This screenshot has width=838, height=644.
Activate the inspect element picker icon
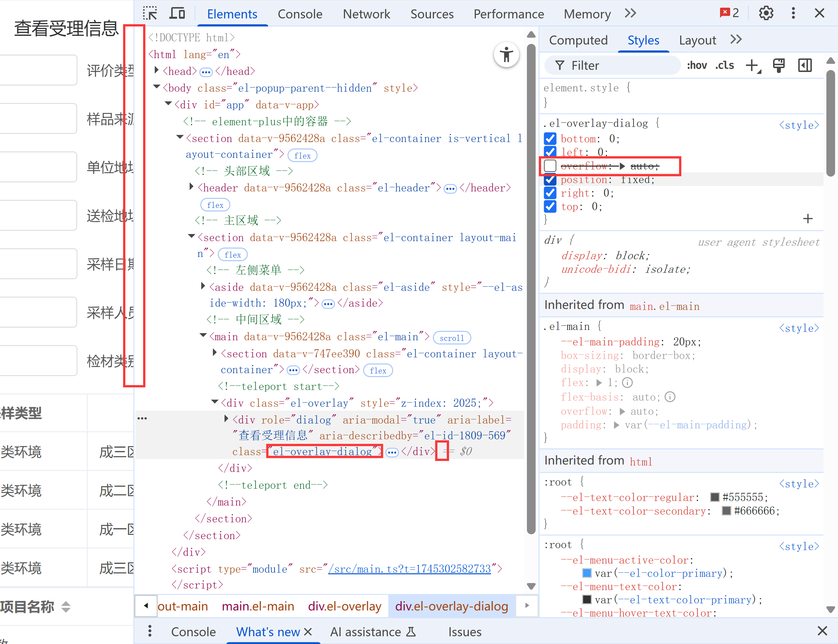[x=150, y=14]
